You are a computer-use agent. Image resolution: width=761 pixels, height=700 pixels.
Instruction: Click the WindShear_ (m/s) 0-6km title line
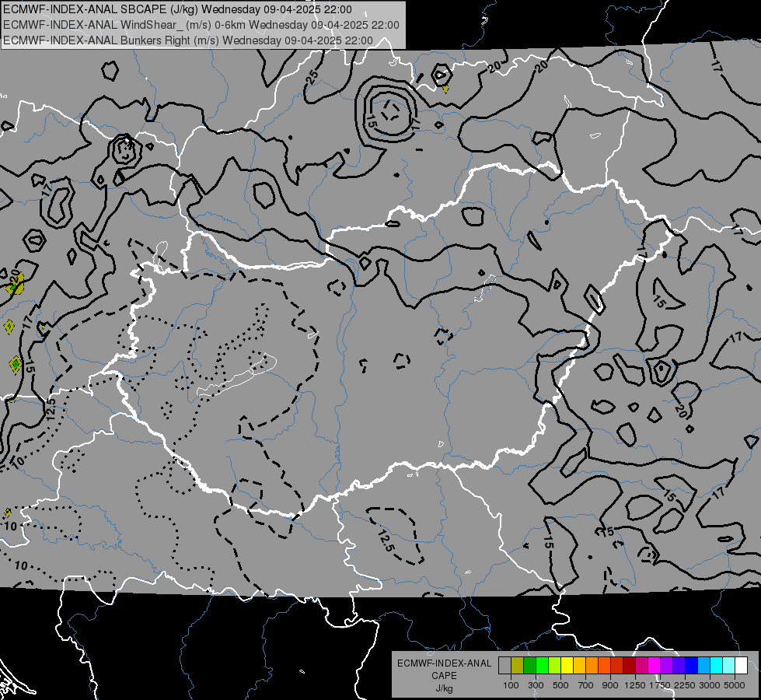201,25
